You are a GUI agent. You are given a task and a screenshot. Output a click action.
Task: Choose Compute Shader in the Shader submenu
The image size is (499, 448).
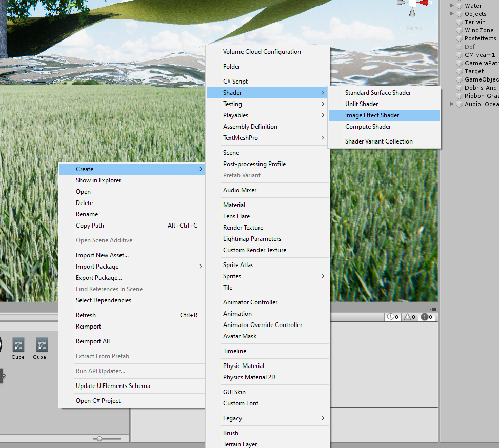tap(367, 126)
